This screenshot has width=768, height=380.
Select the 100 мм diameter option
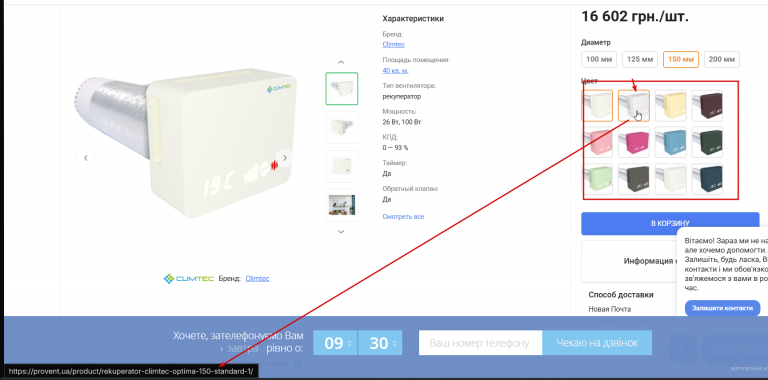[599, 59]
